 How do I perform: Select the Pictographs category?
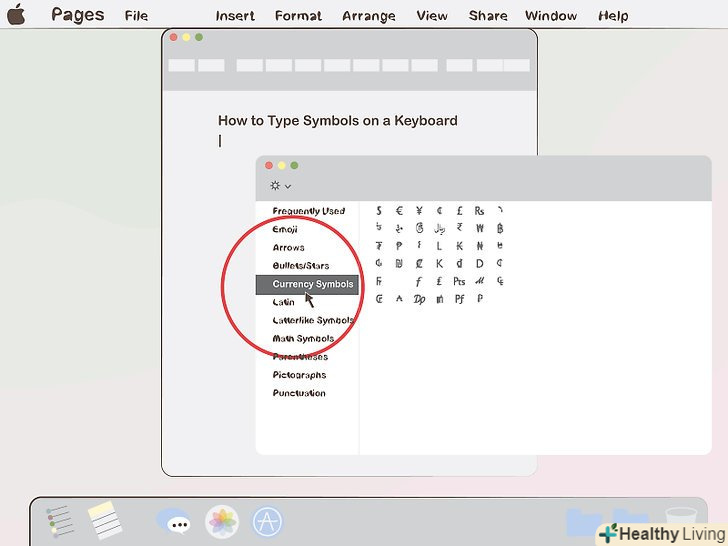coord(299,375)
